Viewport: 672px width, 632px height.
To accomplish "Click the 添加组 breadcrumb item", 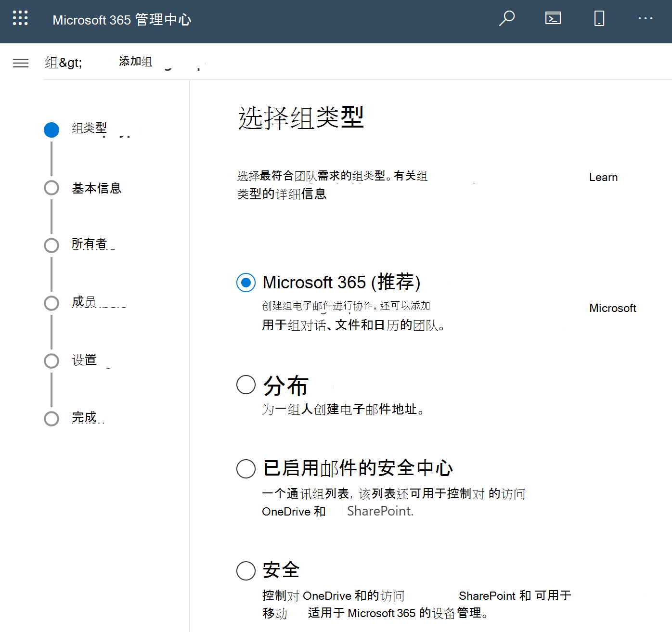I will 136,62.
